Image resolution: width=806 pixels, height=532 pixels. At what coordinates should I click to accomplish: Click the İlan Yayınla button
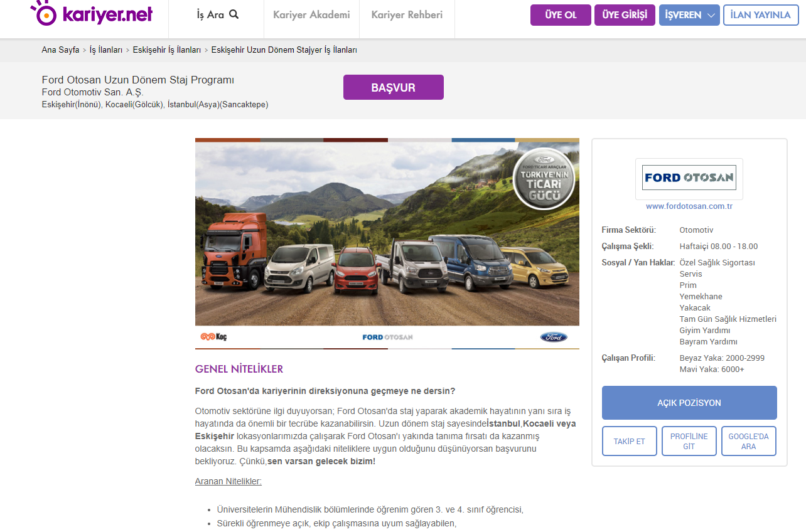coord(761,15)
